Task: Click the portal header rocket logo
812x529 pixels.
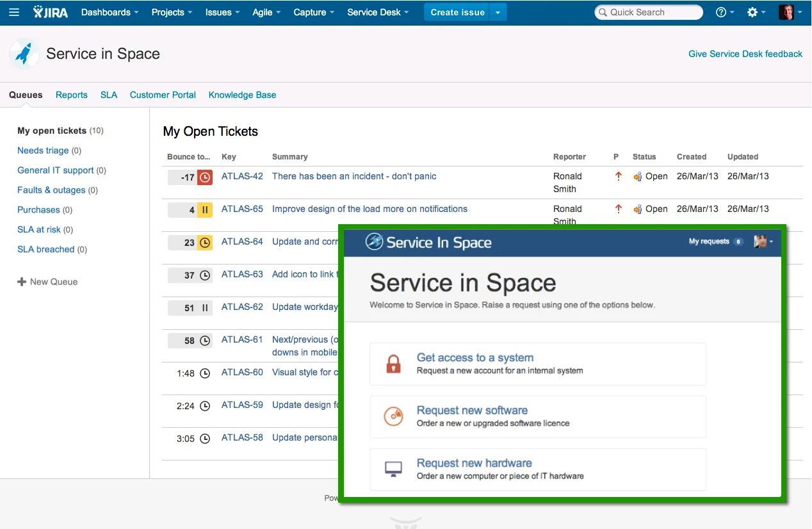Action: coord(374,242)
